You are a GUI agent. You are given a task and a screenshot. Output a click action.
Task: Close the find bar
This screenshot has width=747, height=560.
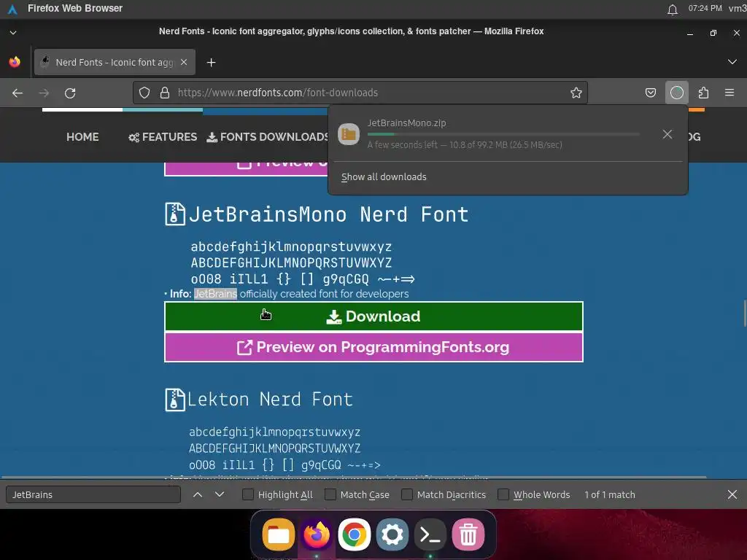[732, 495]
